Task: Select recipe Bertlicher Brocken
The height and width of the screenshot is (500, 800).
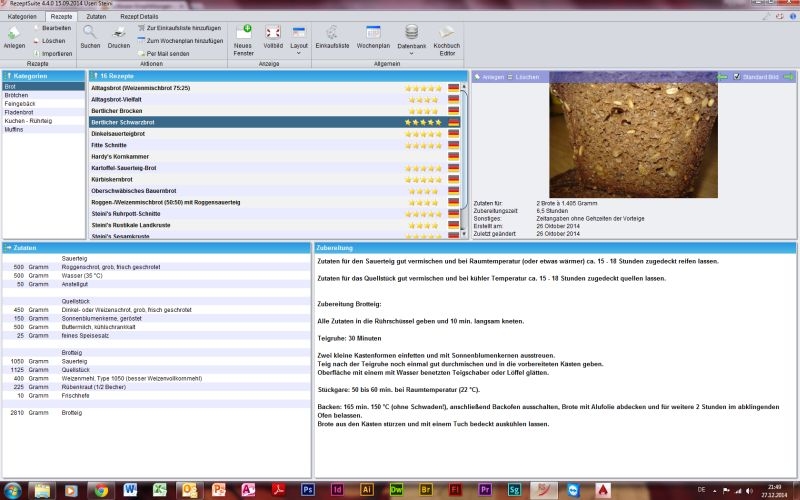Action: tap(274, 111)
